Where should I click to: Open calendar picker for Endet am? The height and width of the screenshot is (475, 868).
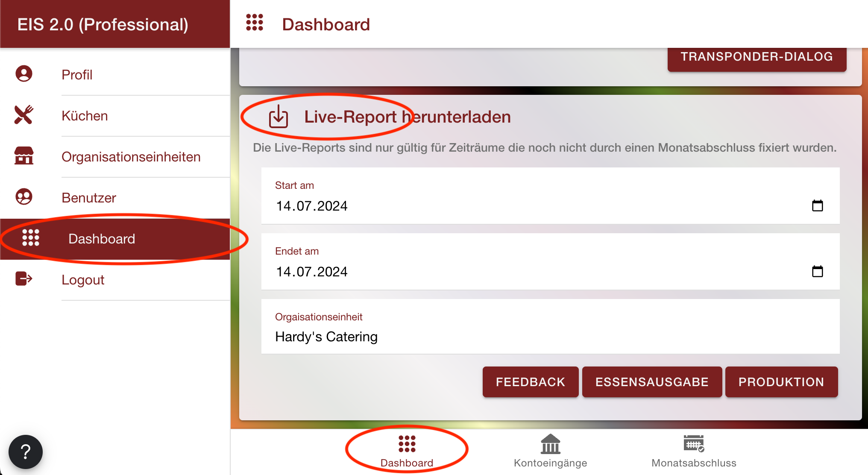point(817,271)
